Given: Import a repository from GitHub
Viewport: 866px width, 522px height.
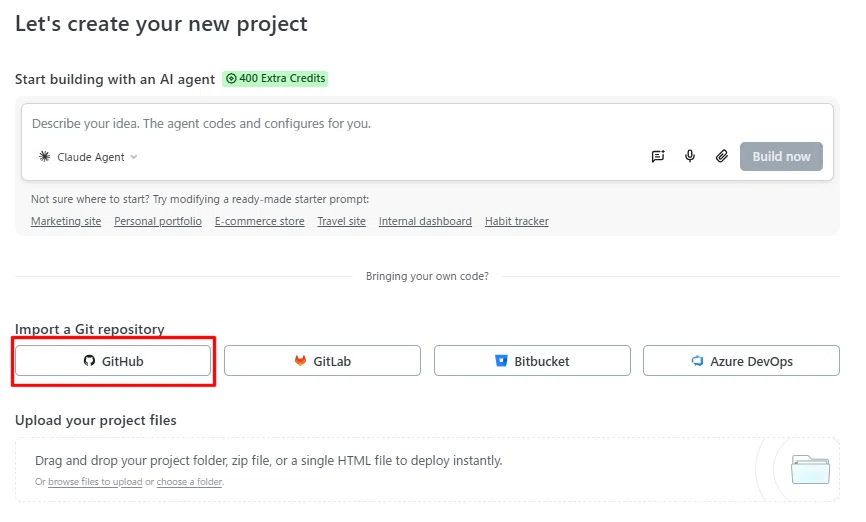Looking at the screenshot, I should point(113,361).
